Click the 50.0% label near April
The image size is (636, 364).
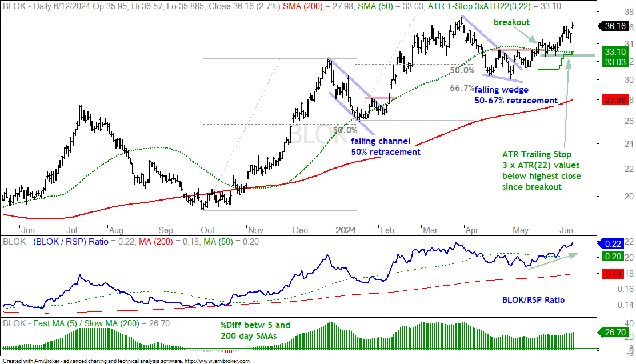[x=462, y=70]
